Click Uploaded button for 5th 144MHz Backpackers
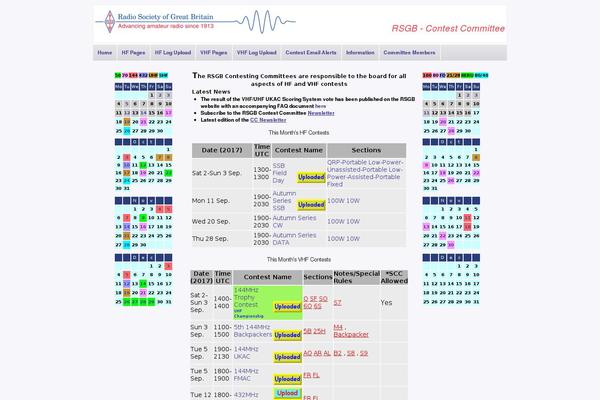The width and height of the screenshot is (600, 400). pyautogui.click(x=287, y=335)
